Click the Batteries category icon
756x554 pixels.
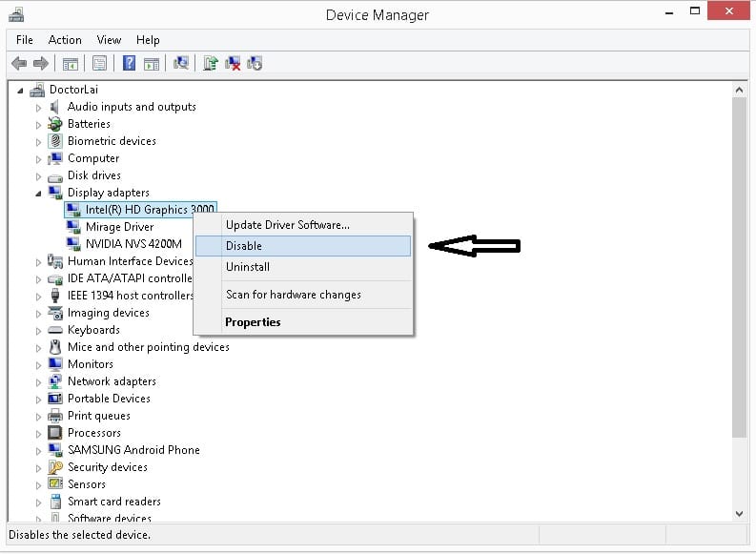point(55,124)
